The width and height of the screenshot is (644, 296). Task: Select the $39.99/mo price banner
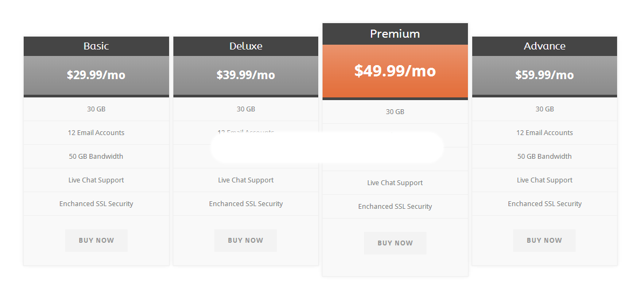[246, 75]
